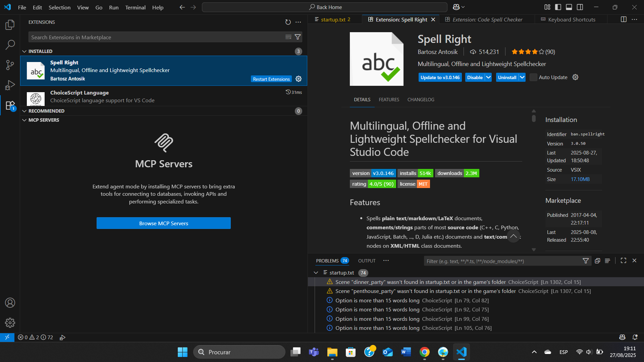Image resolution: width=644 pixels, height=362 pixels.
Task: Click the Update to v3.0.146 button
Action: [x=440, y=77]
